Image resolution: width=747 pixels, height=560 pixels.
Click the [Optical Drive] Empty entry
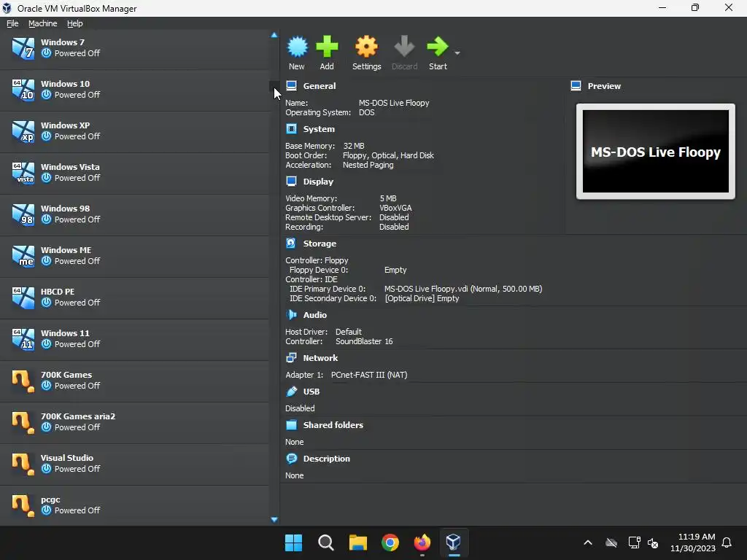tap(422, 298)
